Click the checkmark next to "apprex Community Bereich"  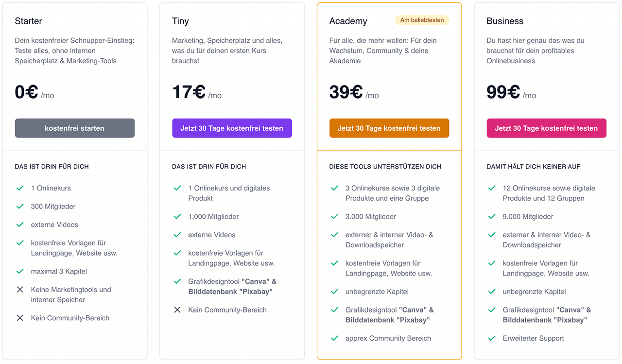click(334, 338)
